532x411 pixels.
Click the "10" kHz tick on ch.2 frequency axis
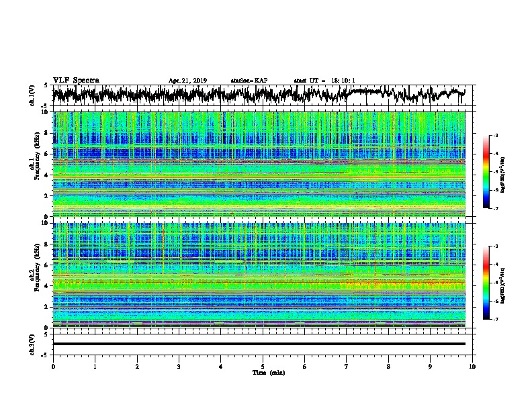[46, 223]
